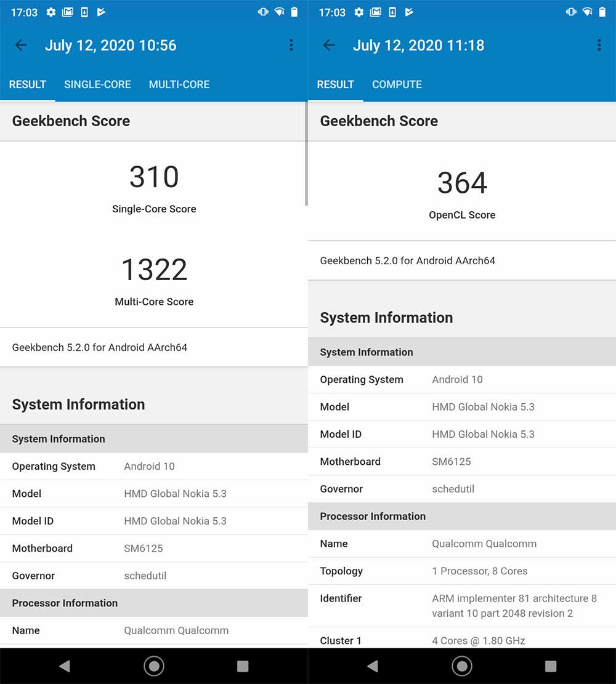Switch to the MULTI-CORE tab
Screen dimensions: 616x684
click(179, 84)
